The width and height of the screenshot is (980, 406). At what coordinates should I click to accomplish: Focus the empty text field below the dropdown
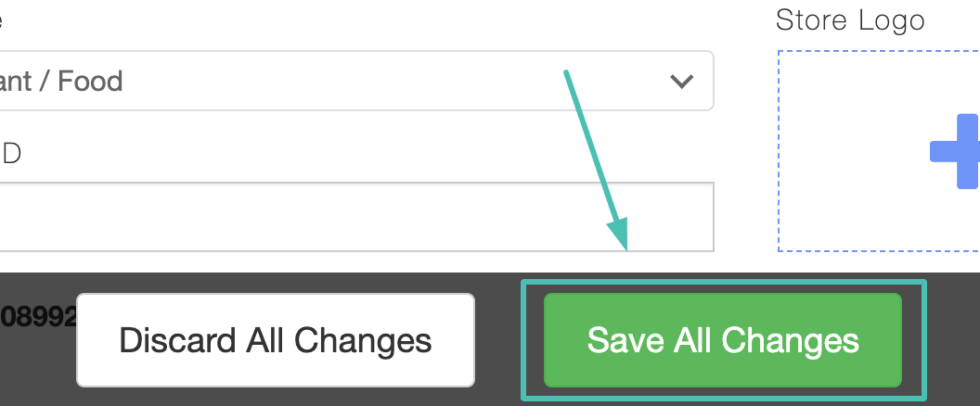pyautogui.click(x=353, y=216)
